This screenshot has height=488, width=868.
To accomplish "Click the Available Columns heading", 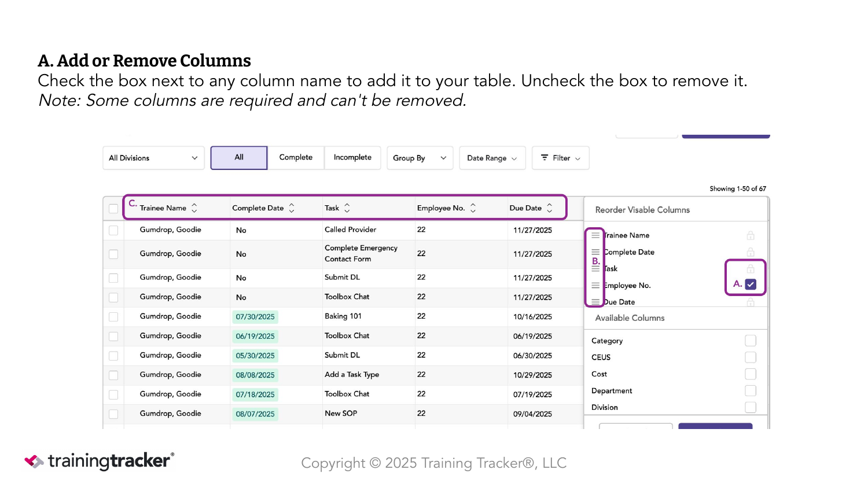I will pyautogui.click(x=630, y=318).
